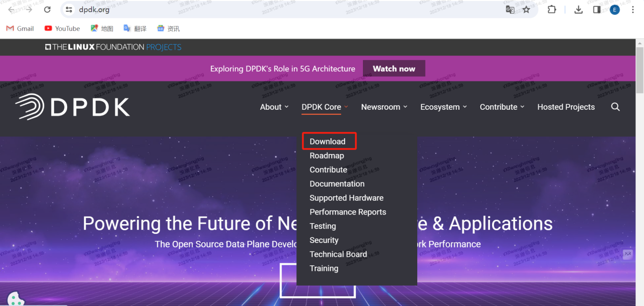Expand the About dropdown
The width and height of the screenshot is (644, 306).
pos(270,107)
